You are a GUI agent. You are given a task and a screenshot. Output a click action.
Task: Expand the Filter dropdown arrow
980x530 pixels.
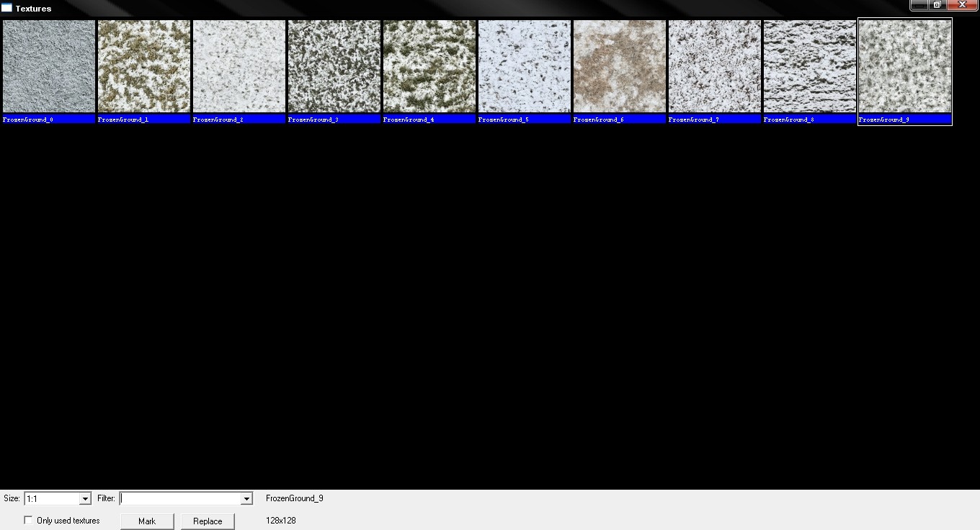[246, 498]
